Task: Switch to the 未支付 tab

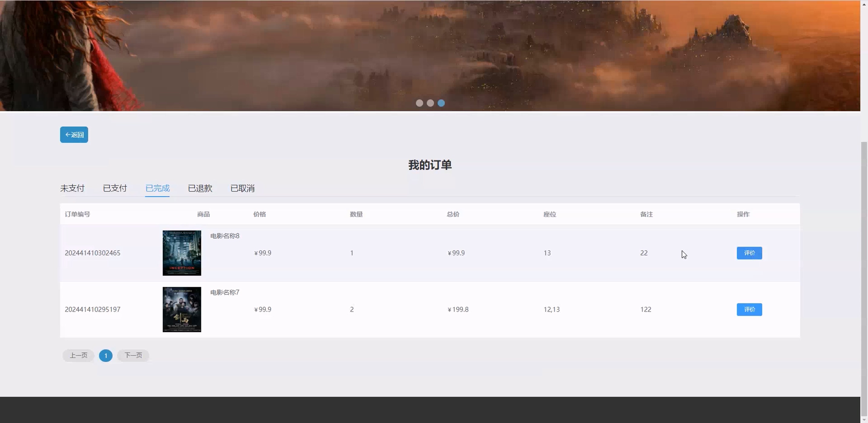Action: coord(72,188)
